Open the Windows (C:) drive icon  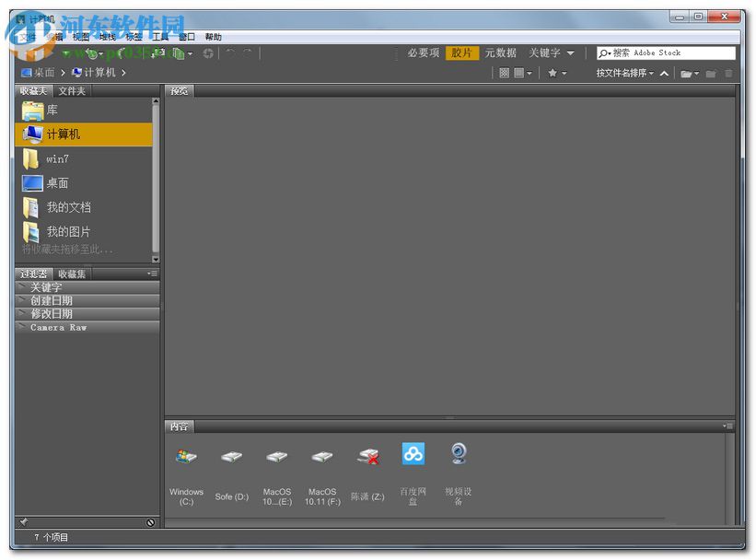coord(186,457)
